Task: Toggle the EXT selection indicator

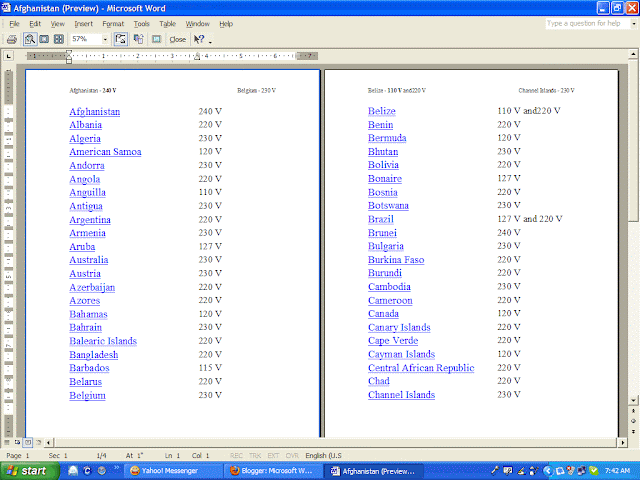Action: (x=273, y=456)
